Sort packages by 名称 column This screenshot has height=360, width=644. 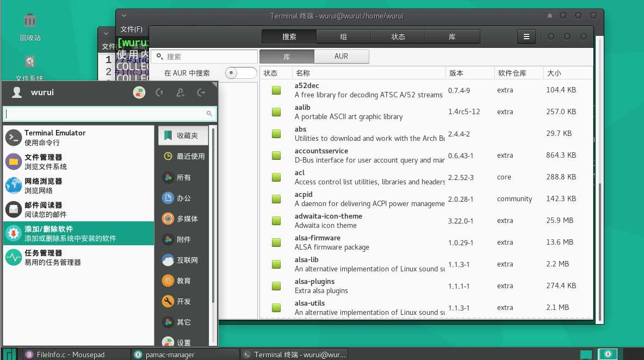(369, 73)
